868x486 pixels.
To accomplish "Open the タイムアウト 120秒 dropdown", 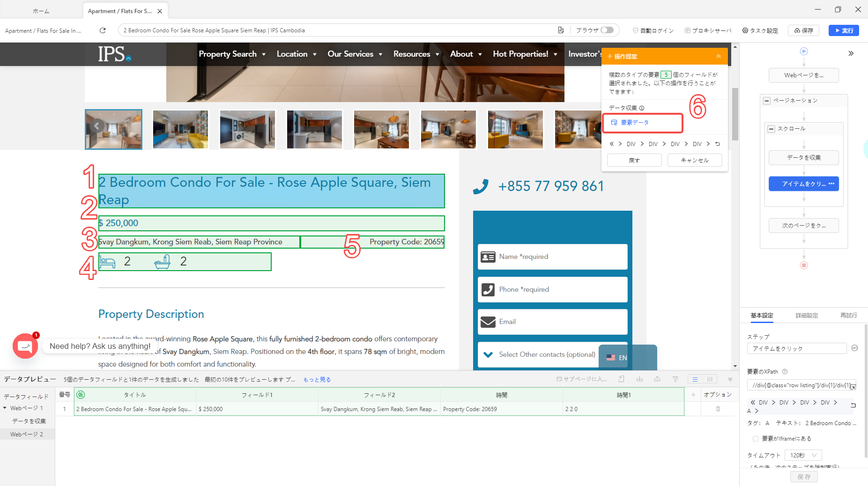I will 805,455.
